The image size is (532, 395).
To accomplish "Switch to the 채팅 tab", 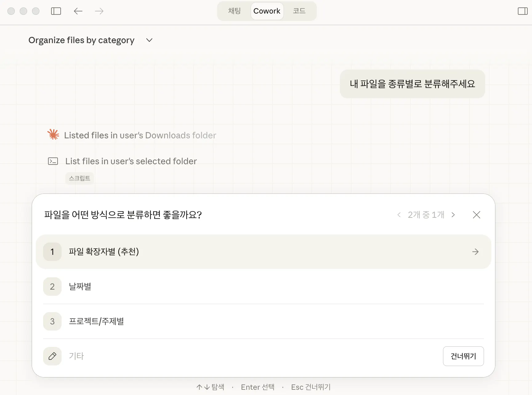I will 234,11.
